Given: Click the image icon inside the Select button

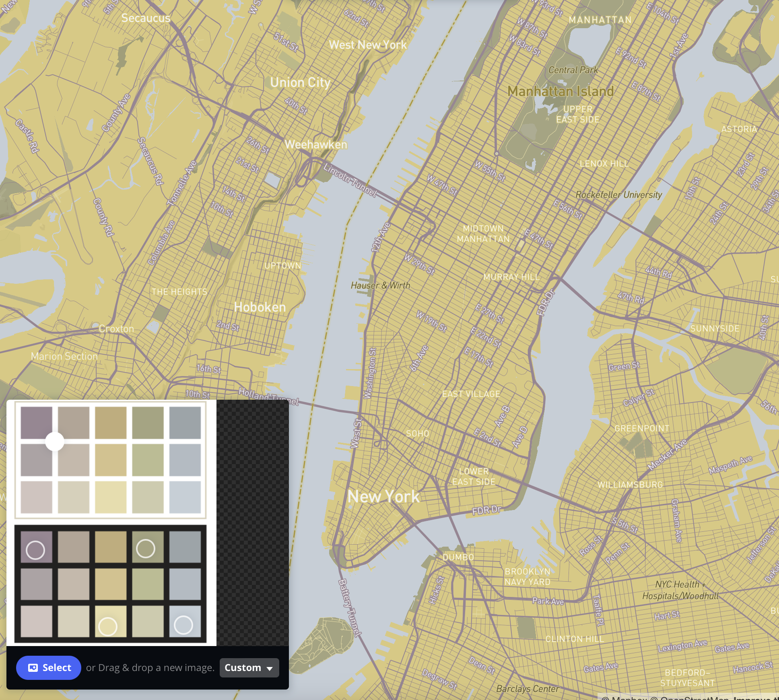Looking at the screenshot, I should point(33,667).
